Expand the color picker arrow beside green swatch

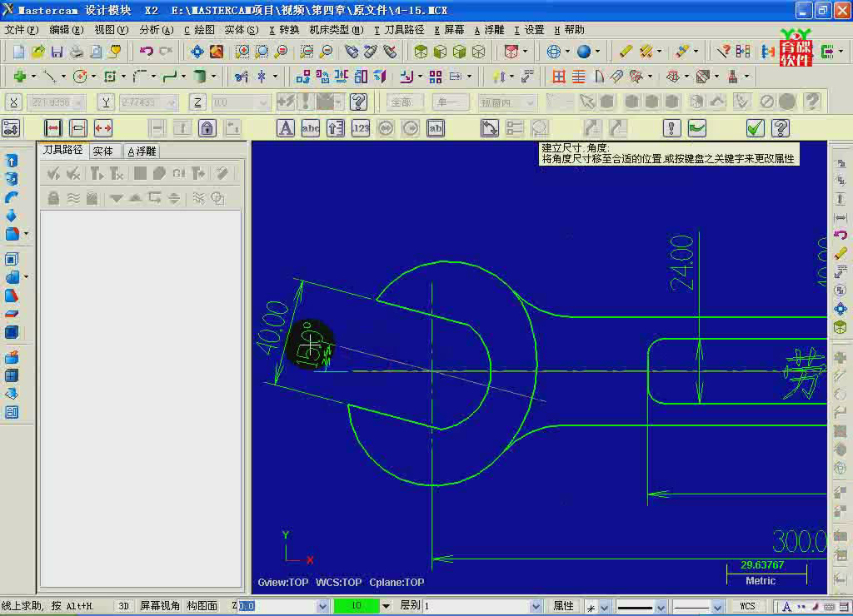click(386, 606)
